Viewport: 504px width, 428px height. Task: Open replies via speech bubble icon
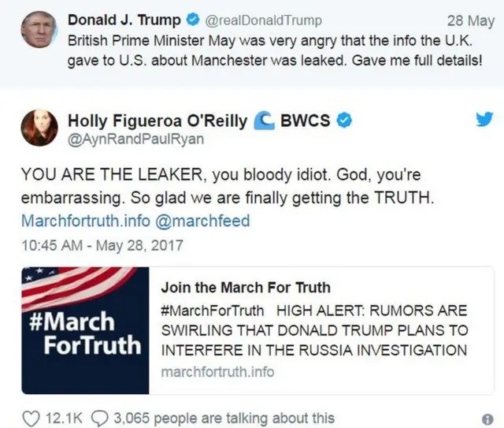(102, 418)
